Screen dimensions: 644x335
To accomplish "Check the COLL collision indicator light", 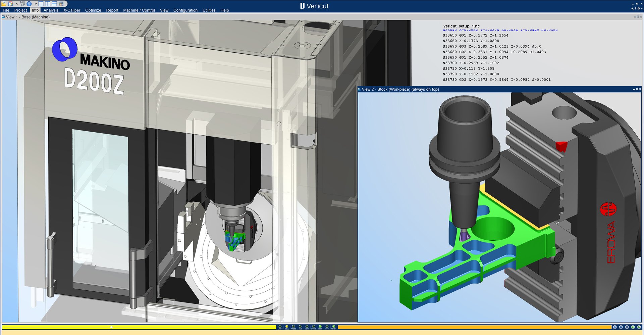I will point(287,327).
